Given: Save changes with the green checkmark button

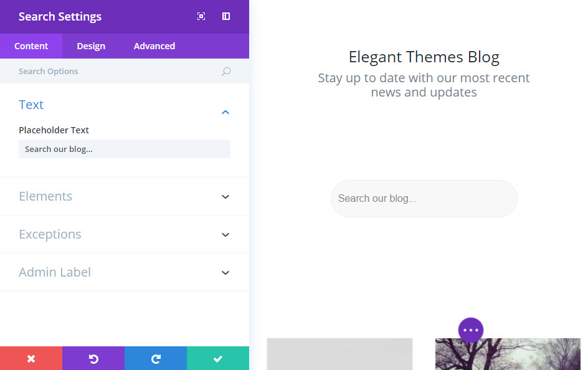Looking at the screenshot, I should point(218,358).
